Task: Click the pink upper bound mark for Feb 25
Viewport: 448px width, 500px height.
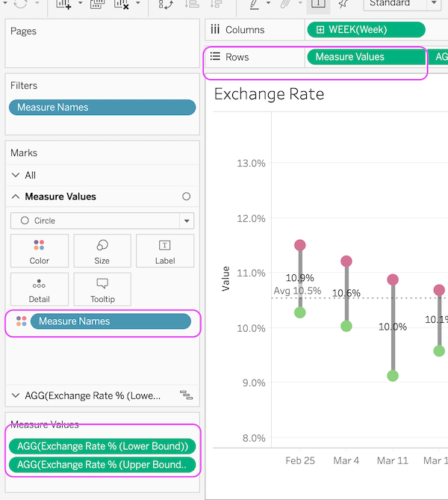Action: [300, 245]
